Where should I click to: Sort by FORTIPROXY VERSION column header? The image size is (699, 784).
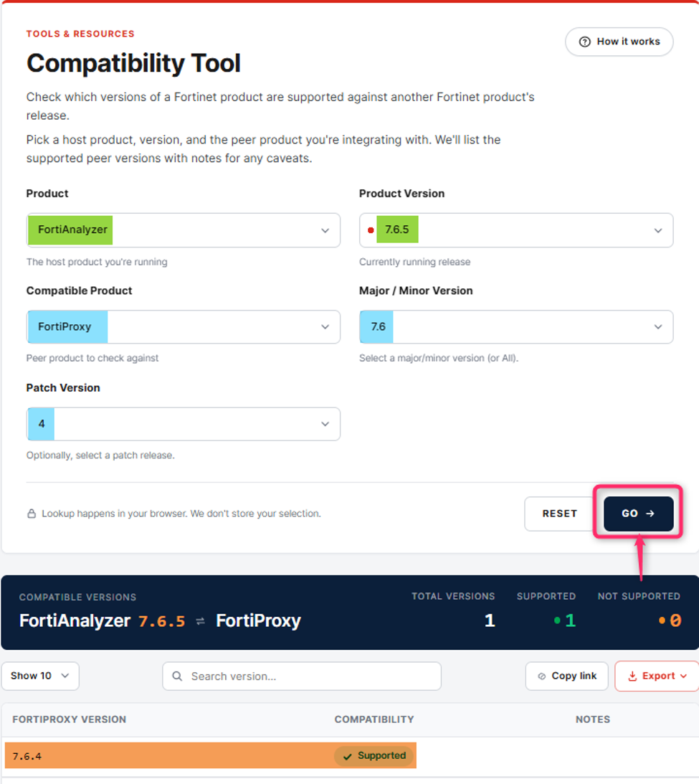point(70,719)
